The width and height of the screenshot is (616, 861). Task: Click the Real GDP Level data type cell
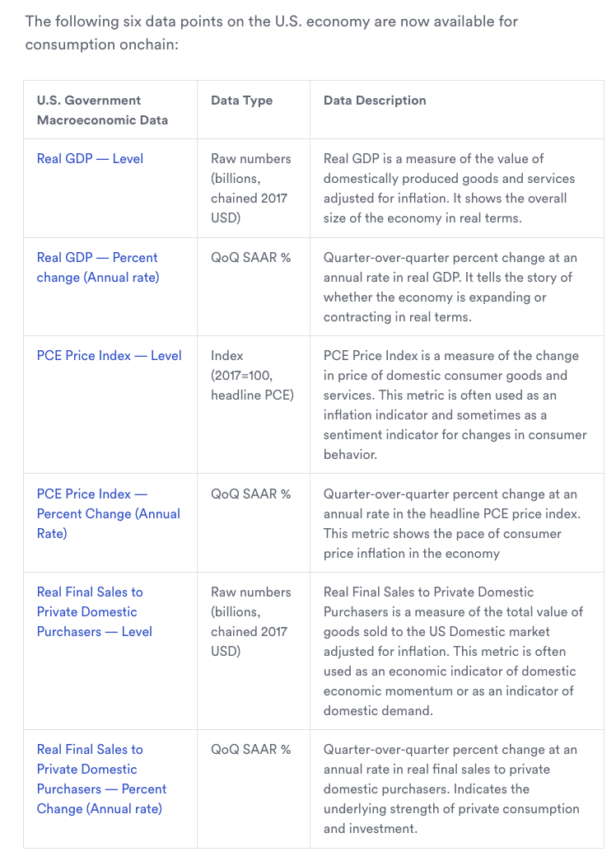[250, 188]
